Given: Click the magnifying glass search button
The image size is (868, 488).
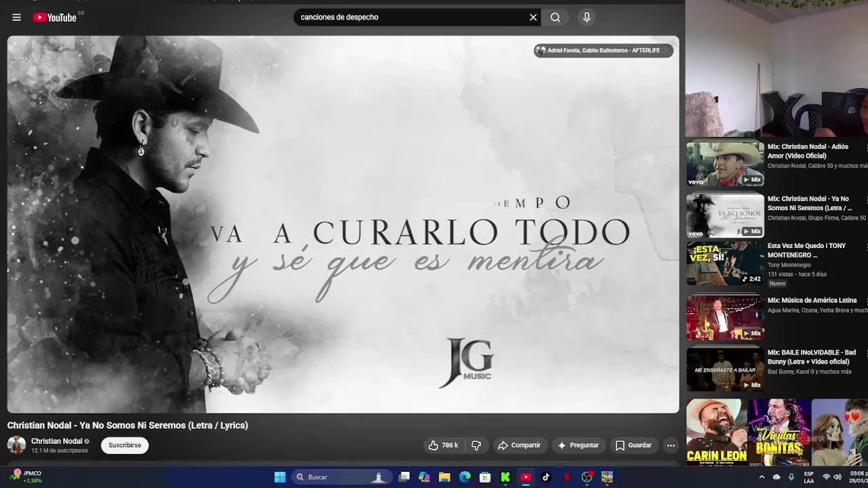Looking at the screenshot, I should (x=555, y=18).
